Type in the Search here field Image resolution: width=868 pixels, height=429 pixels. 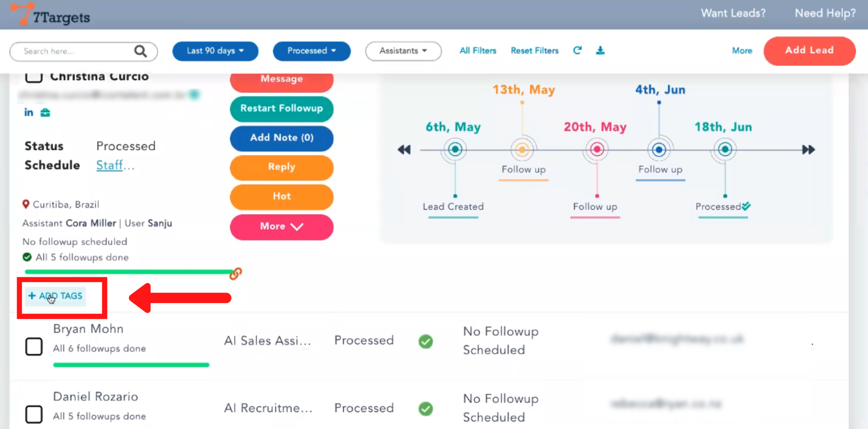(77, 51)
